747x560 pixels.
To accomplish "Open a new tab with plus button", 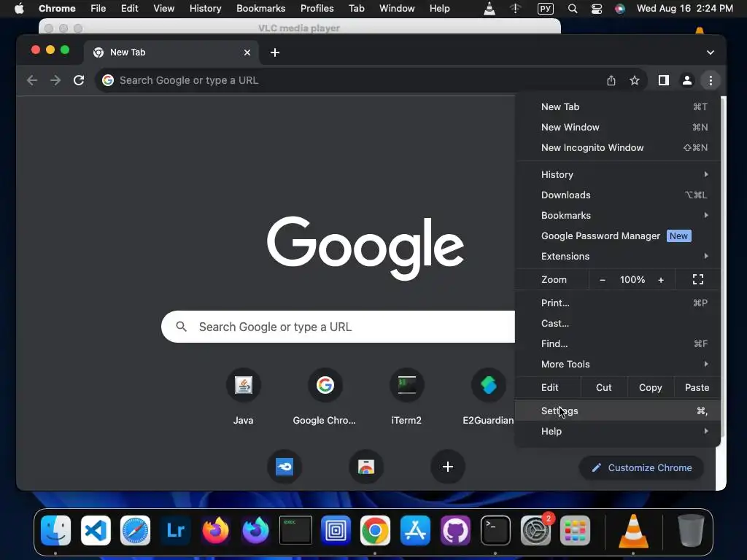I will coord(275,52).
